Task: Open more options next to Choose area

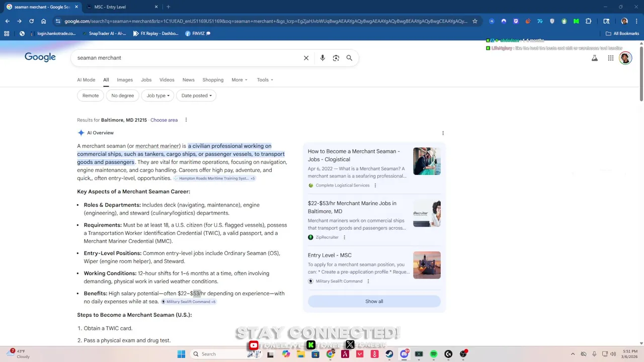Action: [x=186, y=120]
